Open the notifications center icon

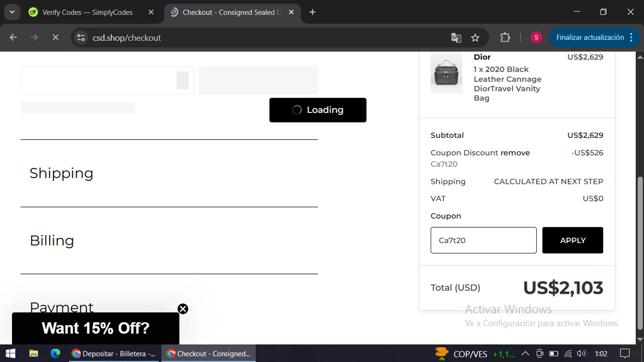625,354
